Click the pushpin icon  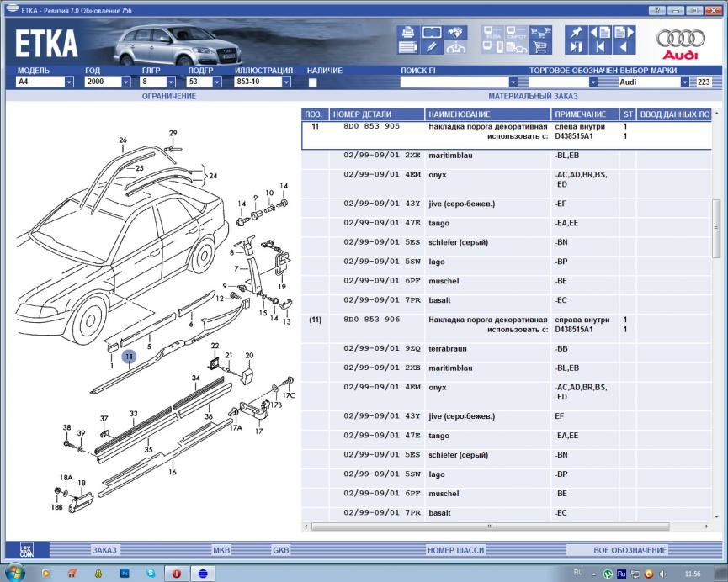[x=577, y=32]
